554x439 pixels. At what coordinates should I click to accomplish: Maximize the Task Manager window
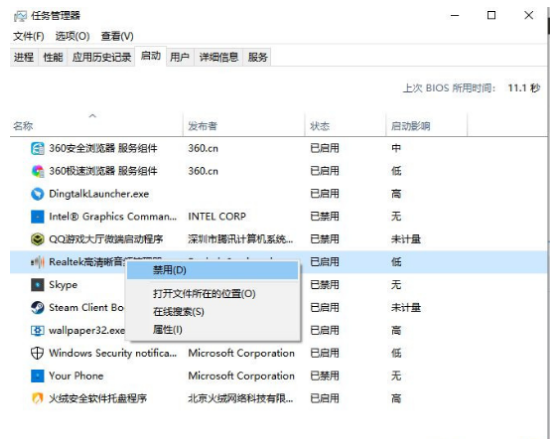(x=491, y=16)
